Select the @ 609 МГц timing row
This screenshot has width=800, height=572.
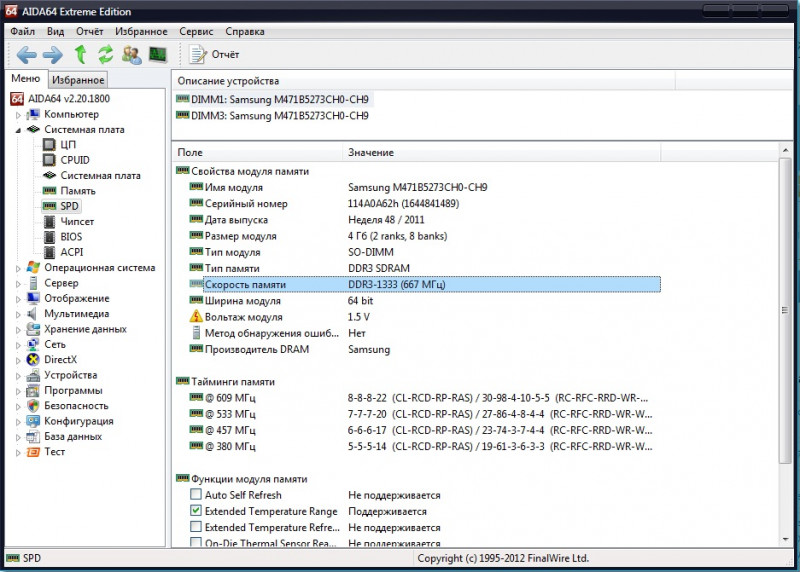tap(419, 397)
